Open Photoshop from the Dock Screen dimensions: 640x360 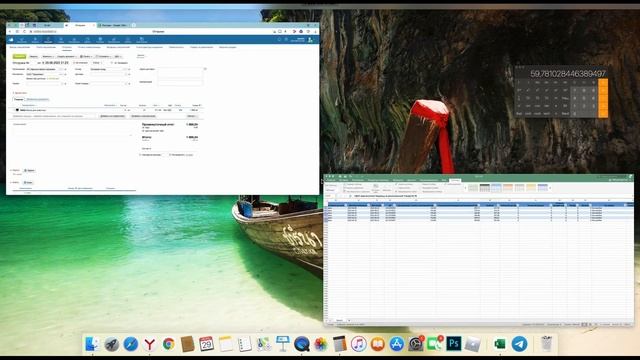(453, 344)
